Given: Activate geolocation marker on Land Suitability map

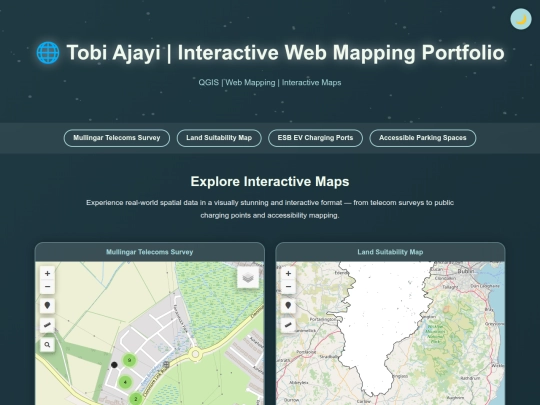Looking at the screenshot, I should click(289, 305).
